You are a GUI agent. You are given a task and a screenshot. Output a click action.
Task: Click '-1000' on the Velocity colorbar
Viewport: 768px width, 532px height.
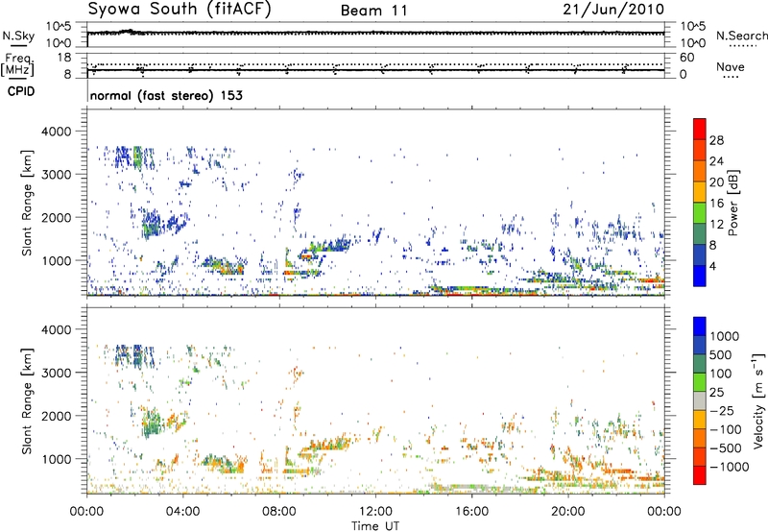click(730, 467)
